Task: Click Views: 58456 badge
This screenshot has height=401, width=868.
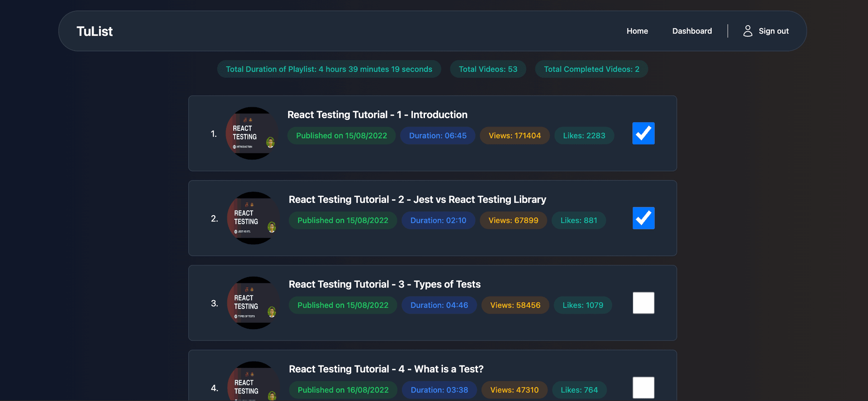Action: 515,305
